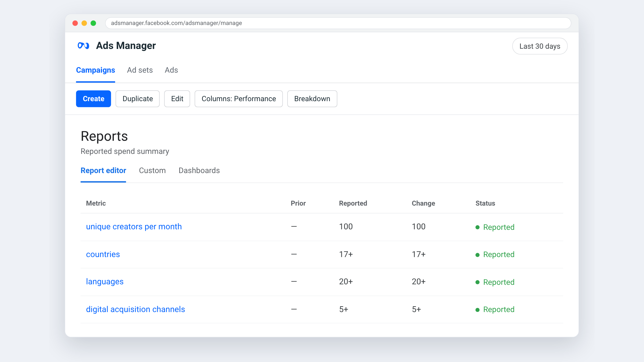Click the Reported column header

(353, 203)
